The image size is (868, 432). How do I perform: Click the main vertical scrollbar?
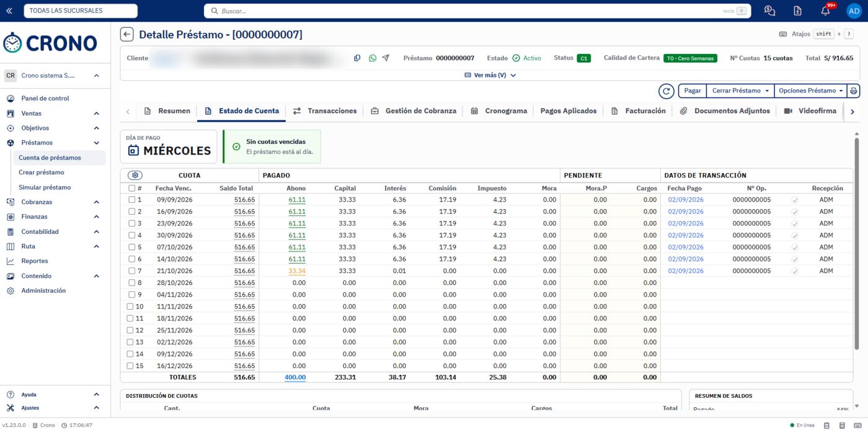[857, 243]
